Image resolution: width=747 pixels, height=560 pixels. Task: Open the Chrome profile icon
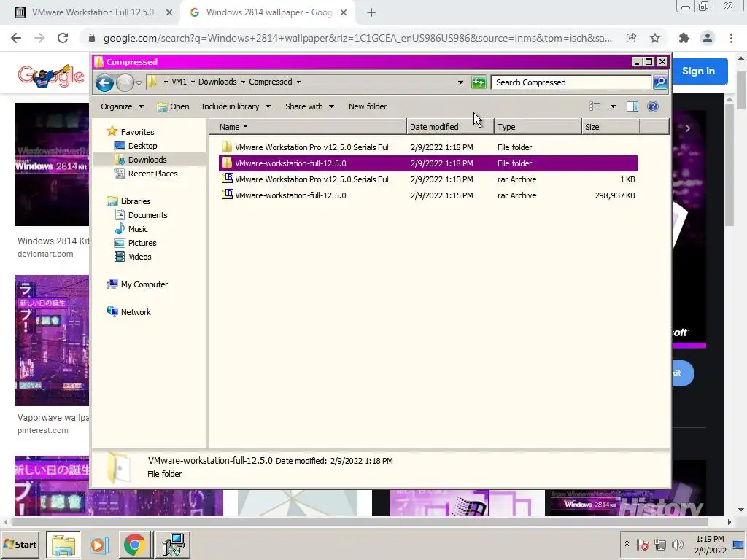[x=708, y=38]
